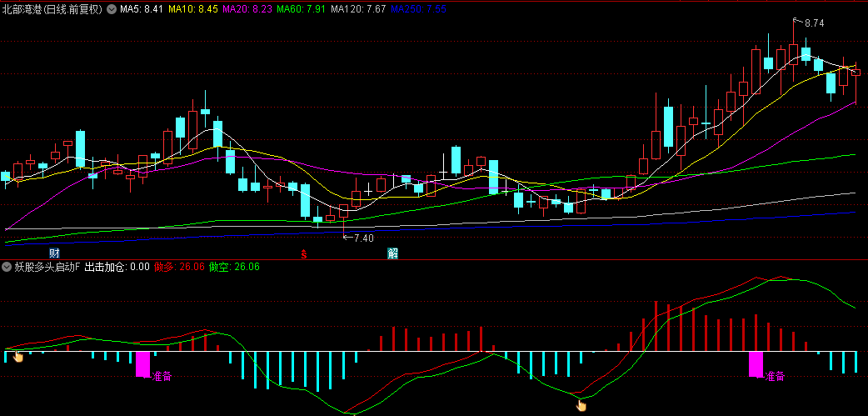
Task: Select the MA120: 7.67 label
Action: coord(357,9)
